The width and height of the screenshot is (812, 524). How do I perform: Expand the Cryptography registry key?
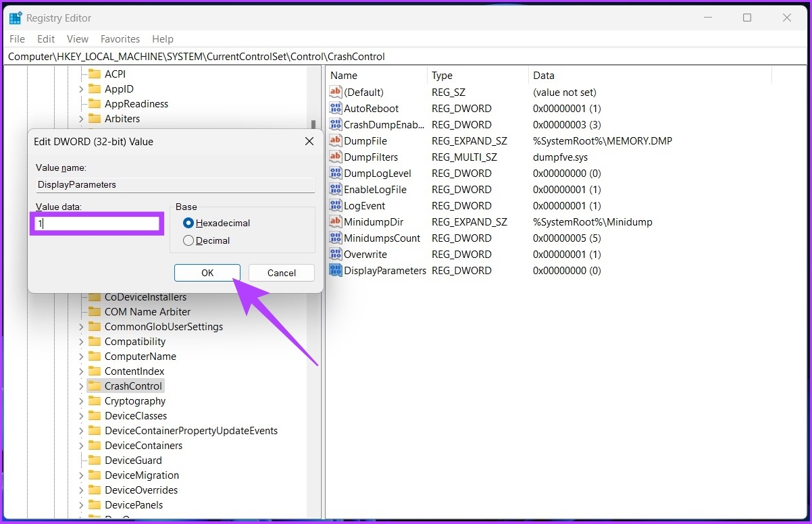81,401
